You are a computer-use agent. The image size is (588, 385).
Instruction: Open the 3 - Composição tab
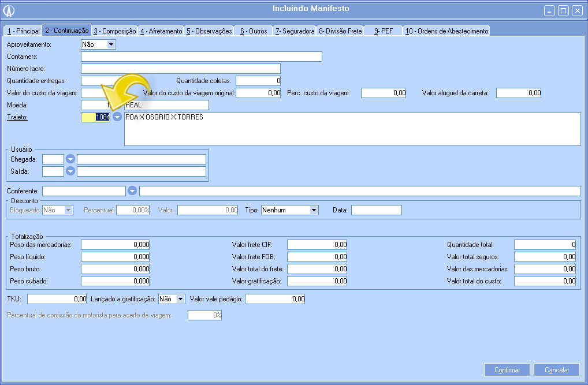114,31
